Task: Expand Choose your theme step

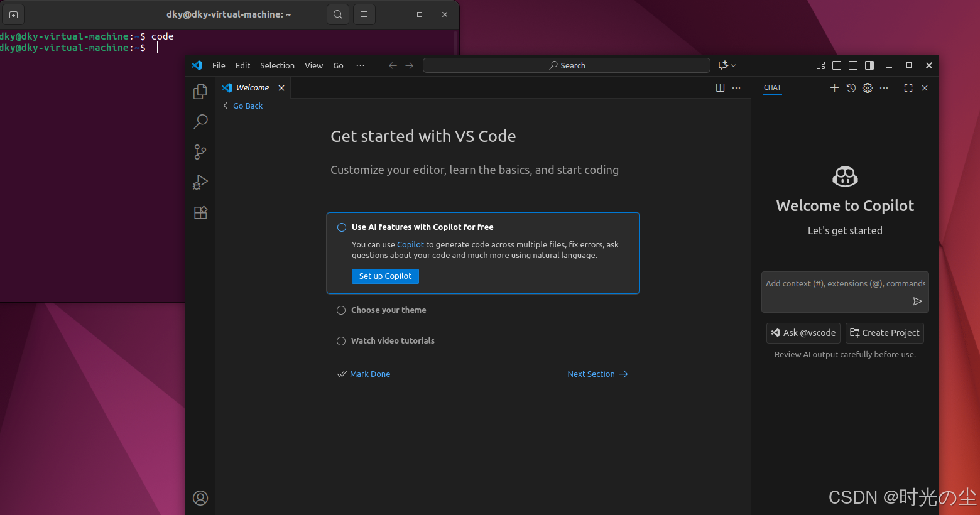Action: [x=389, y=310]
